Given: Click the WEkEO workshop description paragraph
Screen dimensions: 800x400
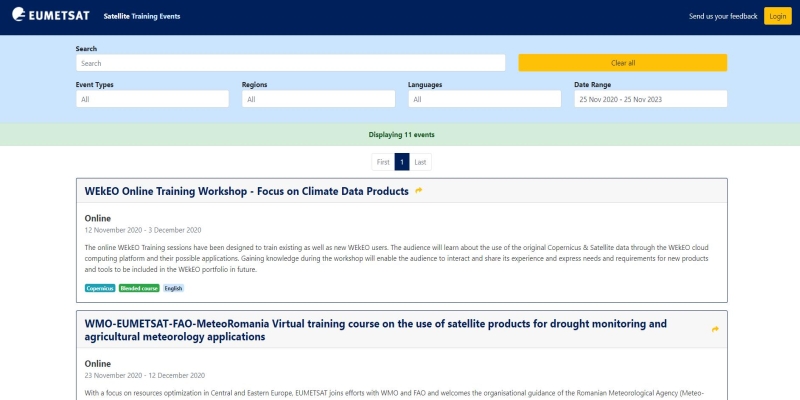Looking at the screenshot, I should [396, 259].
